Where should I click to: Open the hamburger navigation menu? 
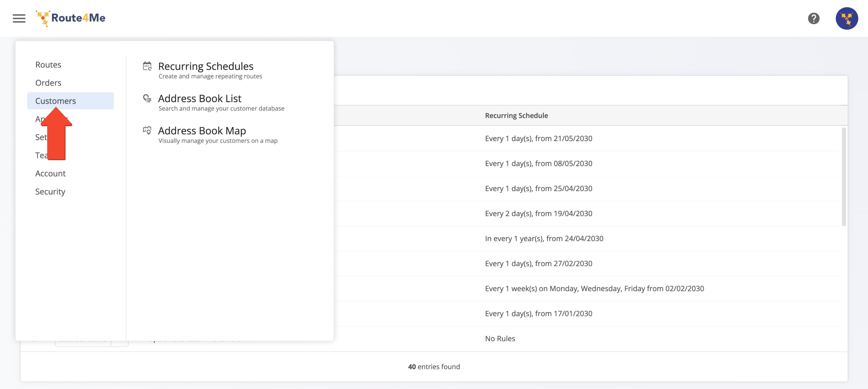[19, 18]
